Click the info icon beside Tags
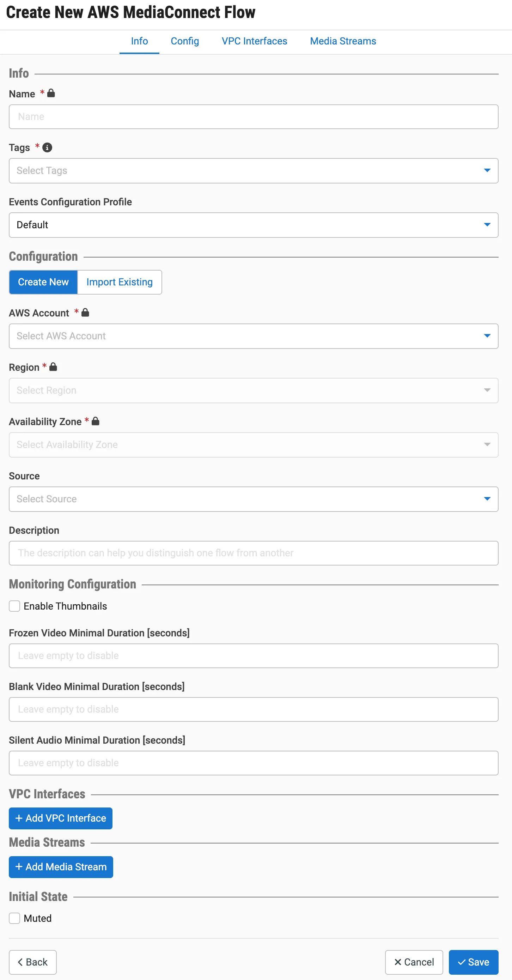 click(47, 147)
